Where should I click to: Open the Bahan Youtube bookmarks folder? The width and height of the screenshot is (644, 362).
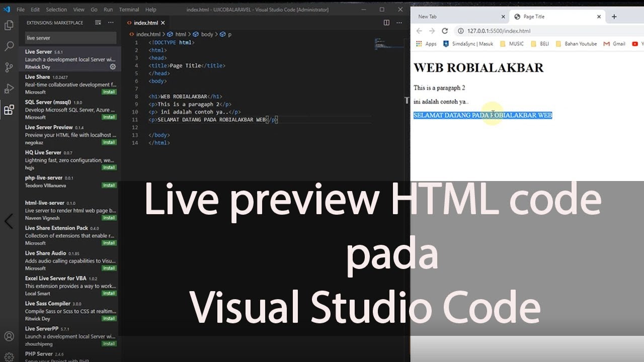(577, 44)
